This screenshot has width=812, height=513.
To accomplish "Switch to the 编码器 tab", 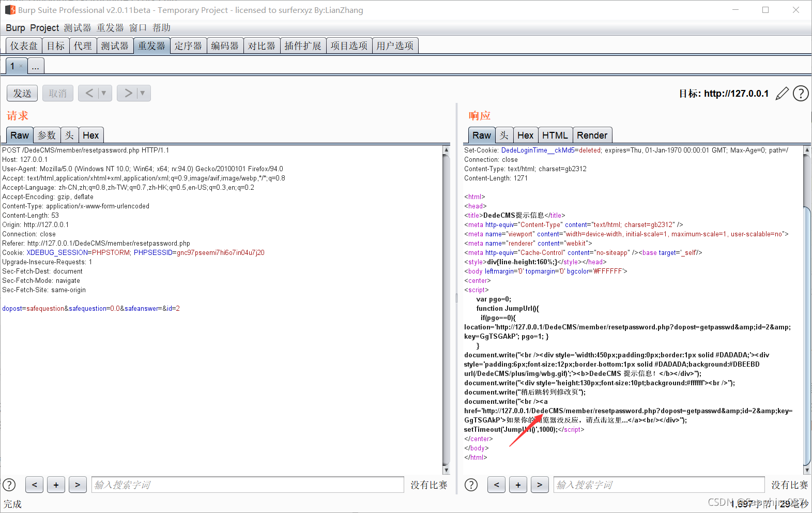I will click(x=225, y=46).
